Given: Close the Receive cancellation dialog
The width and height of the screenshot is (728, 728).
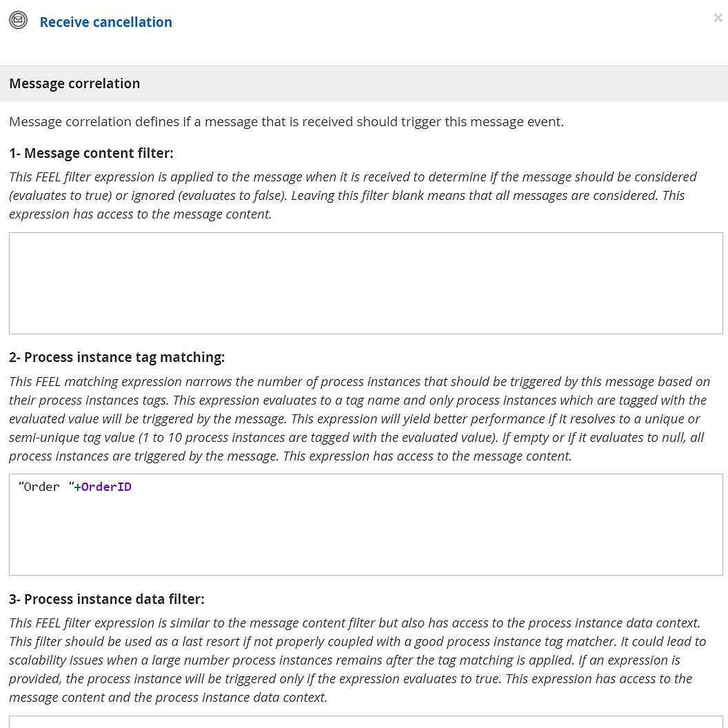Looking at the screenshot, I should pos(718,18).
